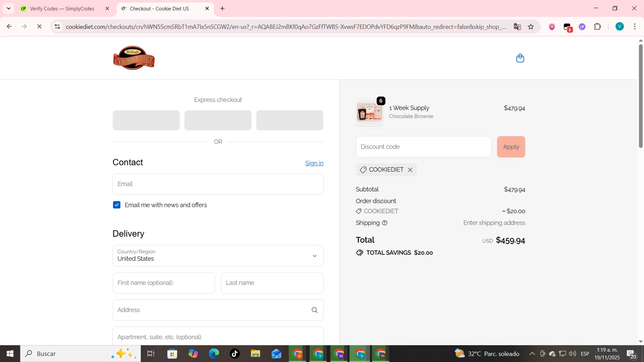Open the uBlock shield extension icon
The image size is (644, 362).
click(x=552, y=27)
